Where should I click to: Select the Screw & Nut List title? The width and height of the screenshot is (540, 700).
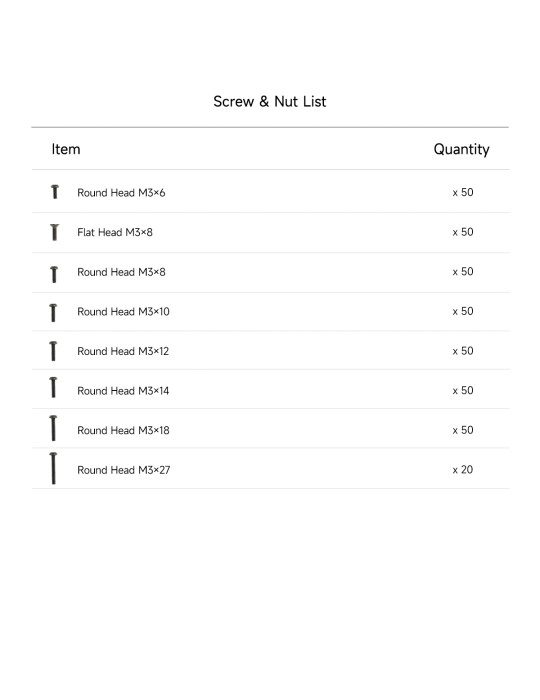pos(270,102)
